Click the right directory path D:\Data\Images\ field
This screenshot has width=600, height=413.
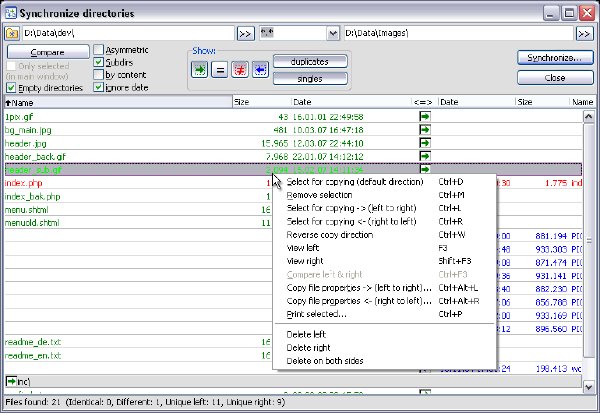[458, 33]
